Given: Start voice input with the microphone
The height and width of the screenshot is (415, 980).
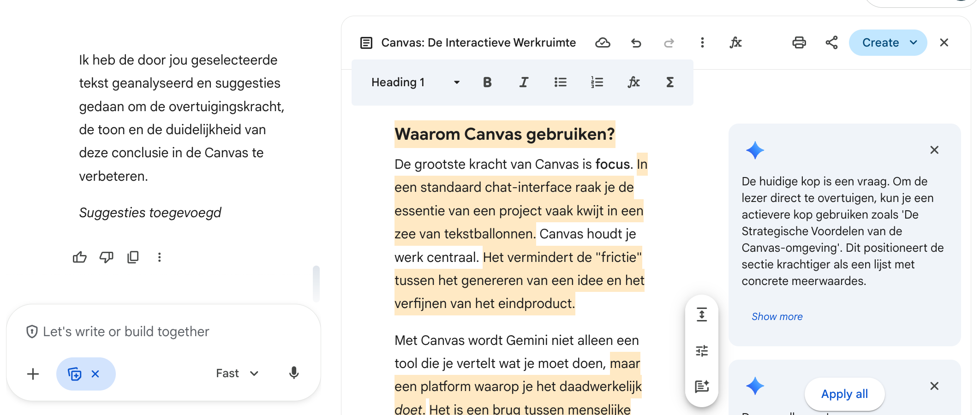Looking at the screenshot, I should [x=294, y=373].
